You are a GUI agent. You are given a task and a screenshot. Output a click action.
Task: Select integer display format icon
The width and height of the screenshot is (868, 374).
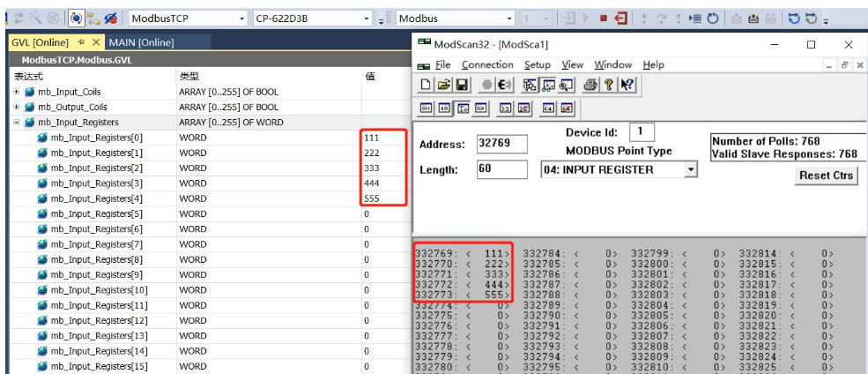coord(463,108)
